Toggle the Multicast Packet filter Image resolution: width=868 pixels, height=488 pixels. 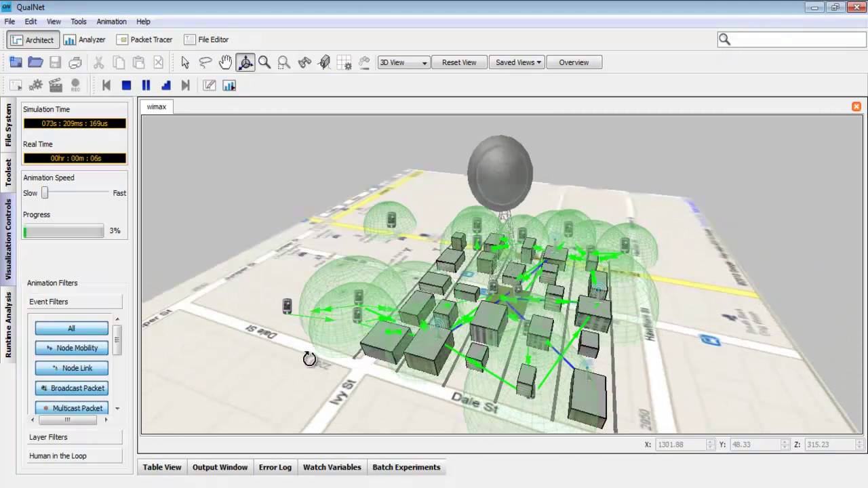click(x=71, y=408)
